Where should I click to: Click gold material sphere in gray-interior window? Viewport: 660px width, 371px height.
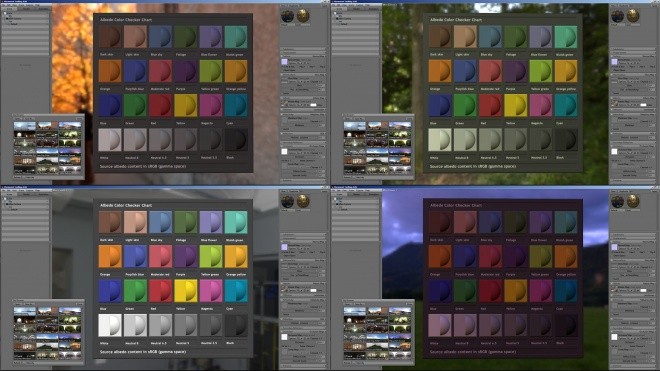click(x=303, y=201)
